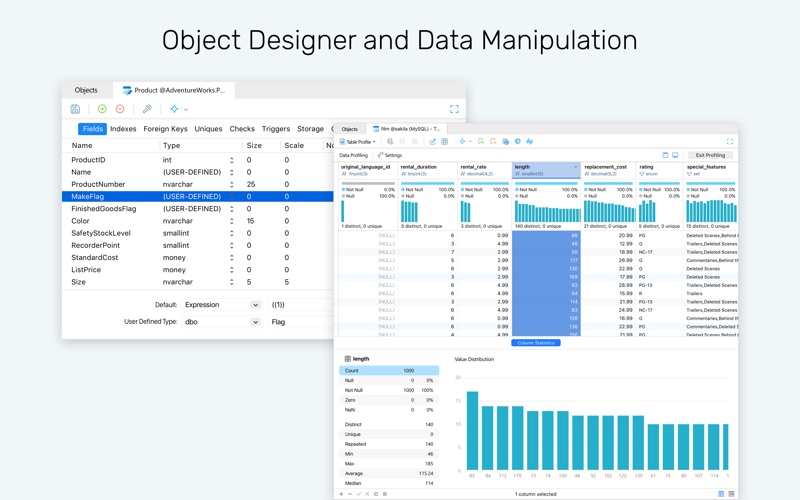Click the grid view icon in film toolbar
The image size is (800, 500).
coord(444,141)
